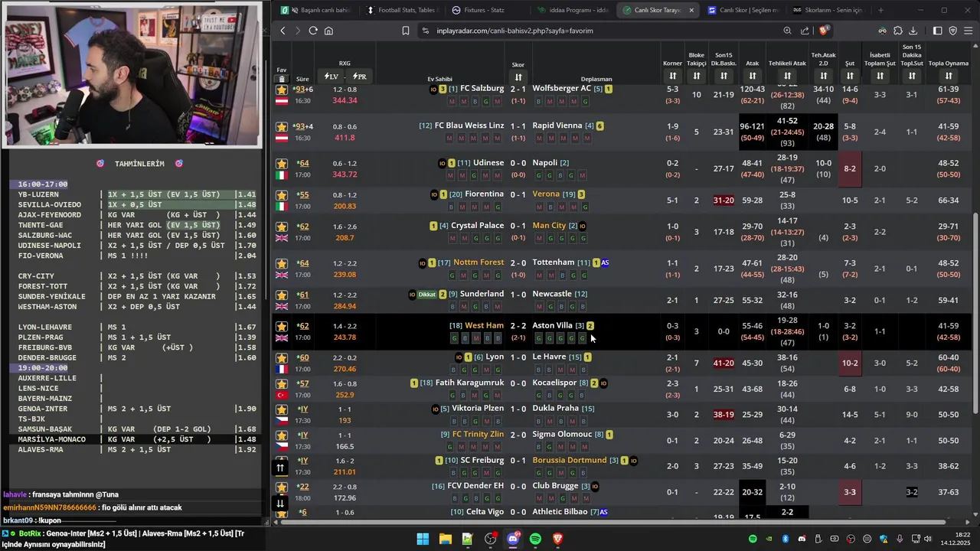The image size is (980, 551).
Task: Reload the inplayradar page
Action: coord(313,31)
